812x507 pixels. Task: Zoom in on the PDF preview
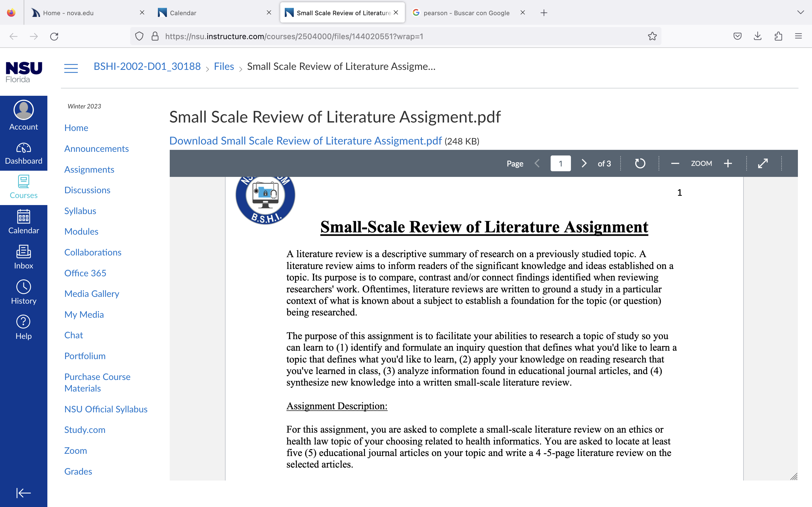tap(728, 164)
